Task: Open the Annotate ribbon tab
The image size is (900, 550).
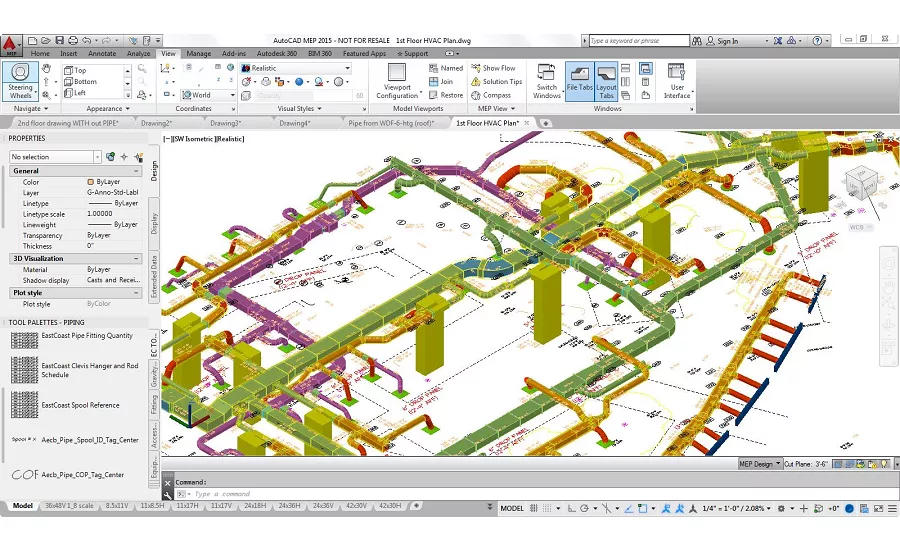Action: pos(102,53)
